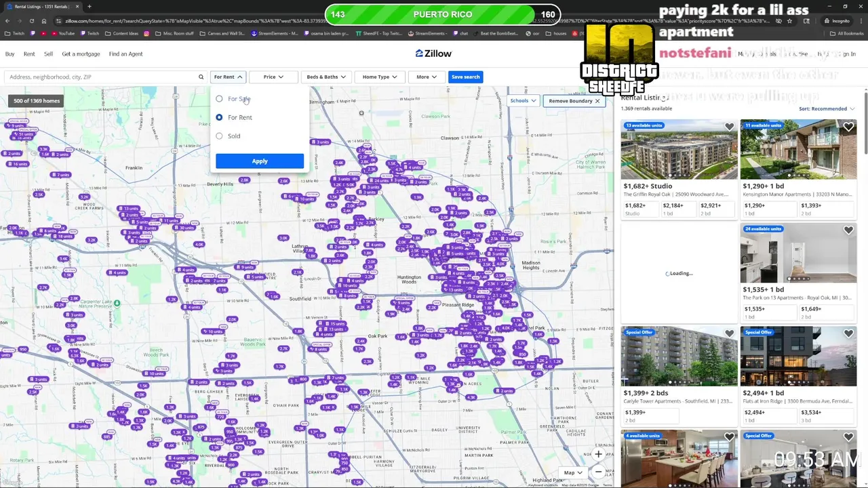
Task: Change the Sort: Recommended dropdown
Action: coord(827,108)
